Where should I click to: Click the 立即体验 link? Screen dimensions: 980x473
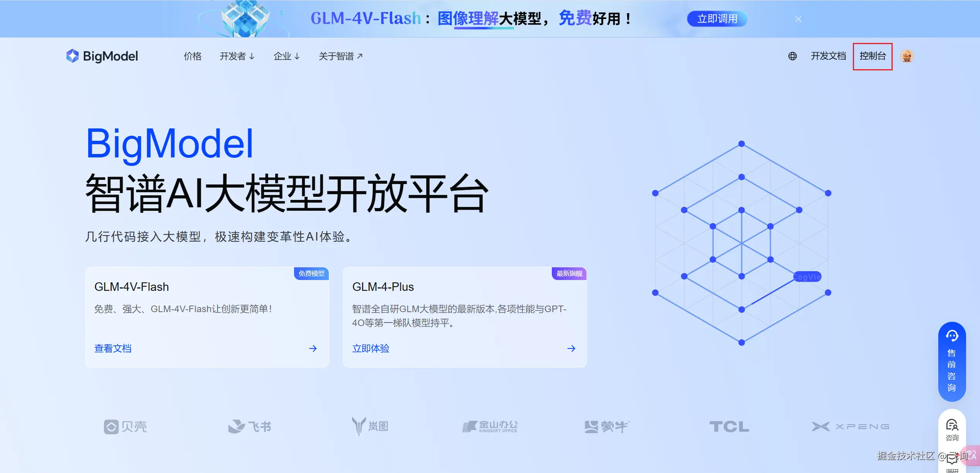pyautogui.click(x=371, y=348)
